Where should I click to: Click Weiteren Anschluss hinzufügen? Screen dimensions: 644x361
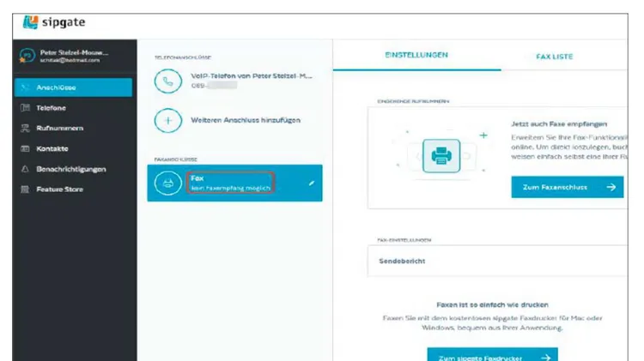click(246, 120)
